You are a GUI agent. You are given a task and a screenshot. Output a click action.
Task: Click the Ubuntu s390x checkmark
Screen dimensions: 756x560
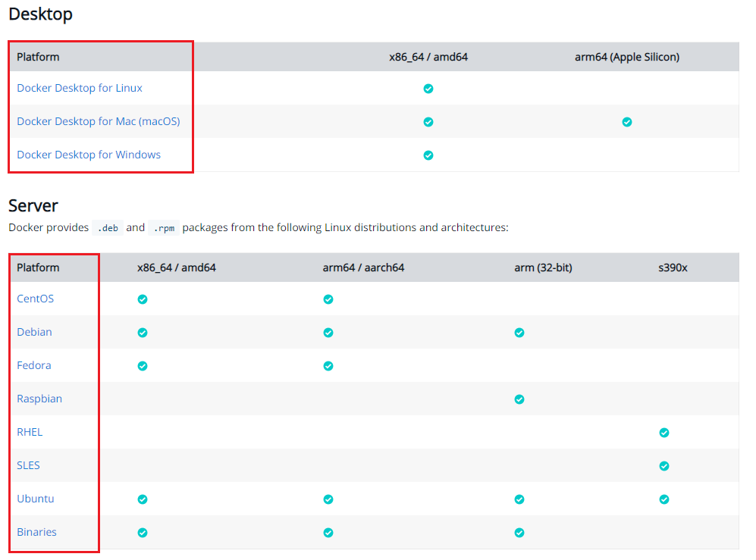click(x=664, y=499)
